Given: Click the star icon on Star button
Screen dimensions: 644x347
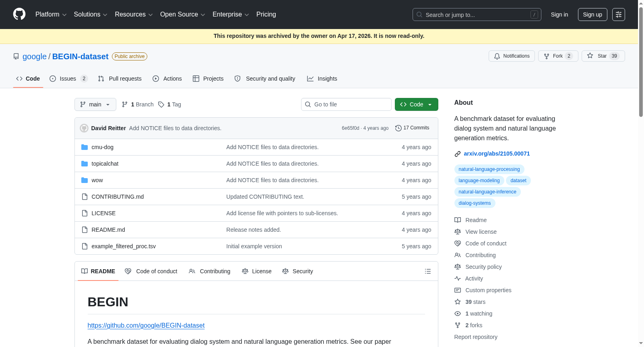Looking at the screenshot, I should point(590,56).
